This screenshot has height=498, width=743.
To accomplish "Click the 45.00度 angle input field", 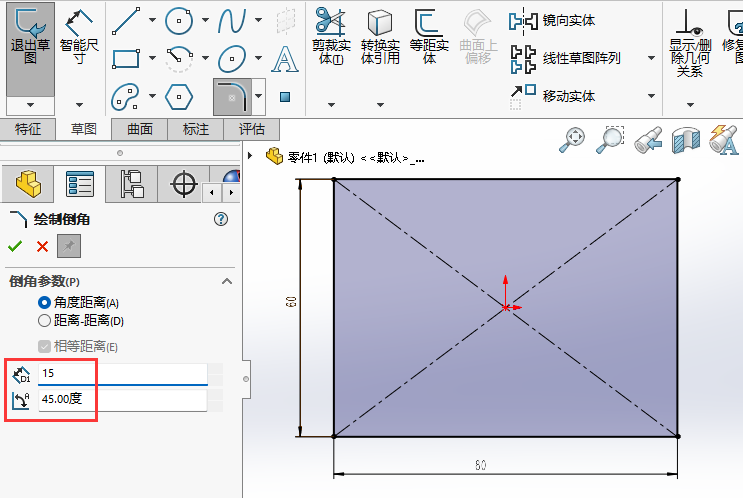I will [123, 399].
